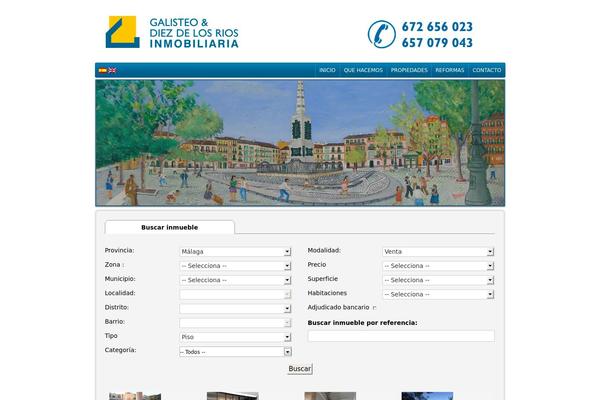This screenshot has width=600, height=400.
Task: Open the Localidad dropdown
Action: pyautogui.click(x=235, y=294)
